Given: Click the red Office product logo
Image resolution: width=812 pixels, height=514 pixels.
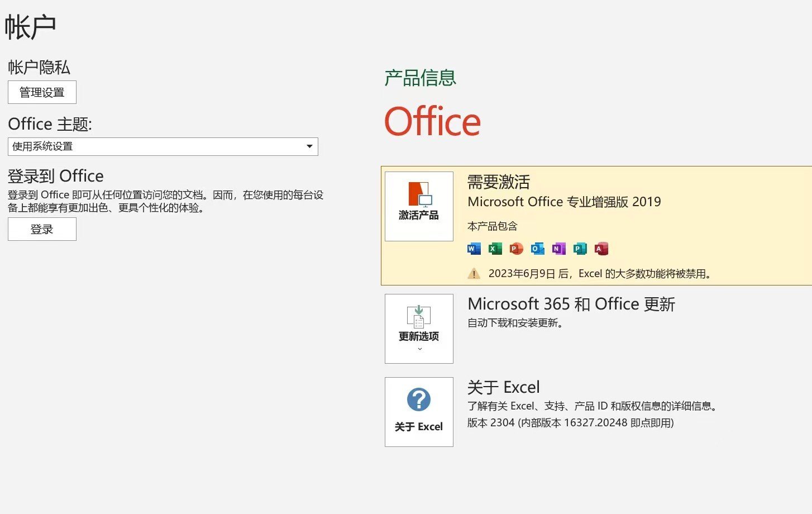Looking at the screenshot, I should [432, 122].
